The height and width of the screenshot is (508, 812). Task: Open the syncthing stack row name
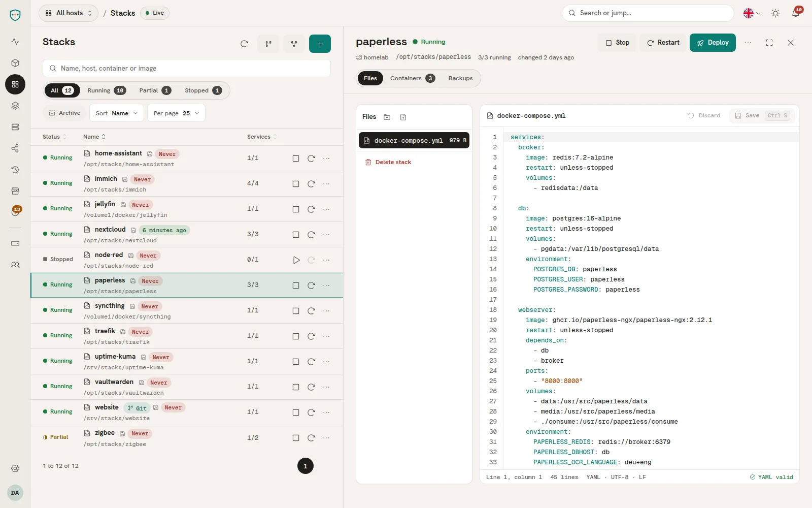(110, 306)
